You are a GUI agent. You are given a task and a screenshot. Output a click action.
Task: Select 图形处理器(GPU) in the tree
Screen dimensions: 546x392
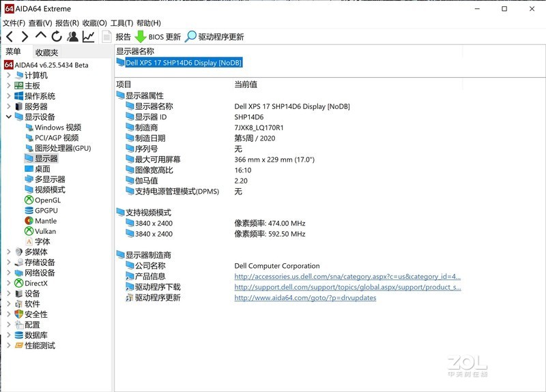pos(63,148)
